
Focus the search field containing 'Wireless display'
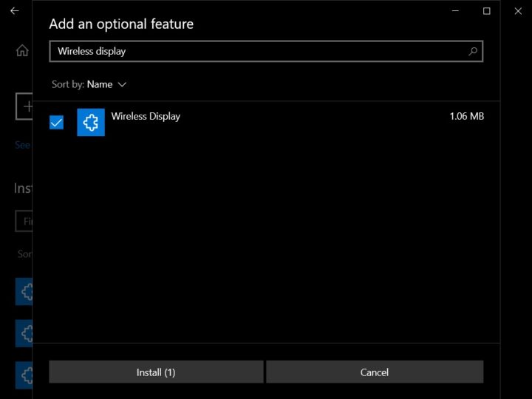pos(259,51)
